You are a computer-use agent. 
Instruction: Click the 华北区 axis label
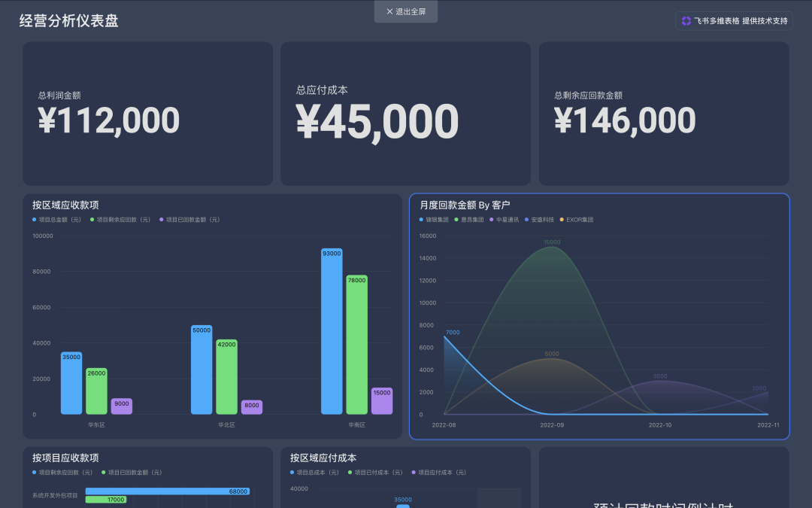(227, 425)
